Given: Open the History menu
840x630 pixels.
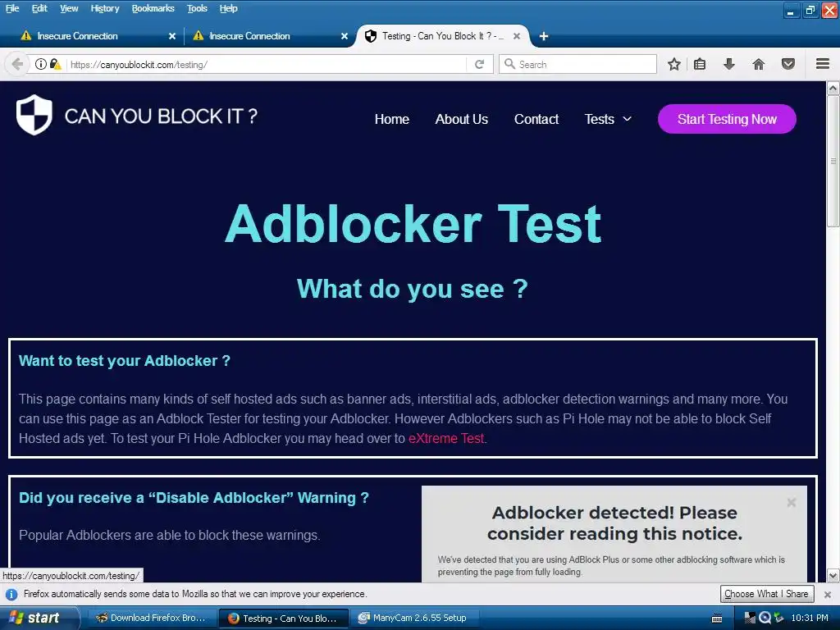Looking at the screenshot, I should point(105,8).
